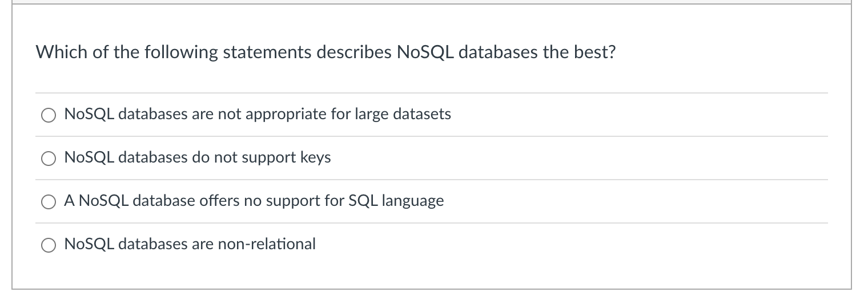Choose the 'do not support keys' radio button
This screenshot has height=292, width=868.
coord(48,159)
